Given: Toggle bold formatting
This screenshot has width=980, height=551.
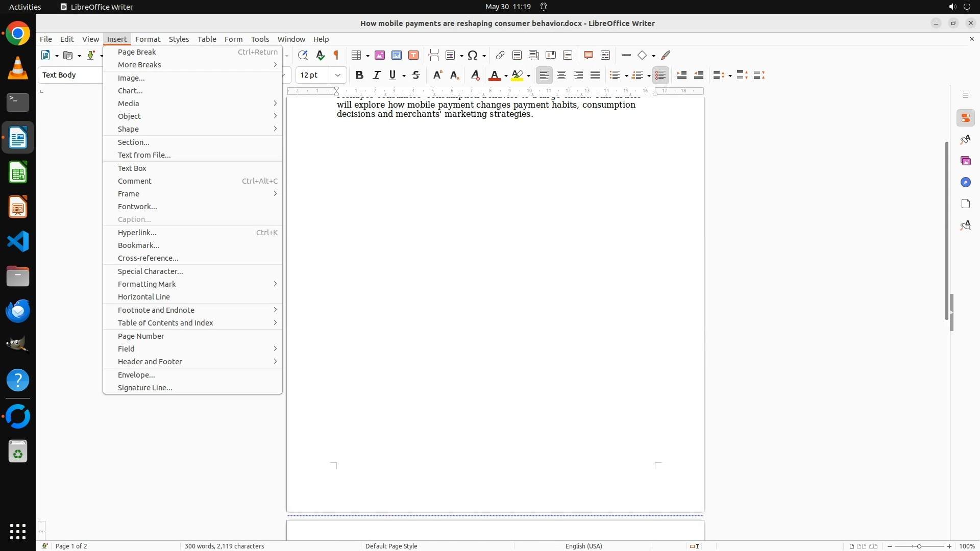Looking at the screenshot, I should coord(359,76).
